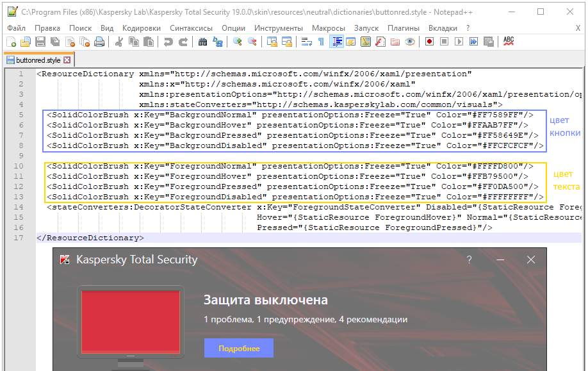Start macro recording with red dot icon
This screenshot has height=371, width=588.
429,42
